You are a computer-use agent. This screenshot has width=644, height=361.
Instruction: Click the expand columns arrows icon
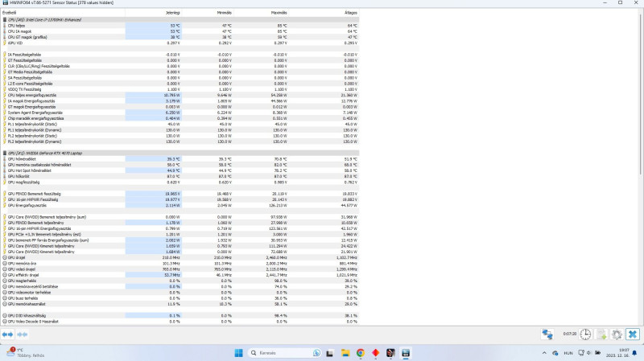click(x=7, y=334)
